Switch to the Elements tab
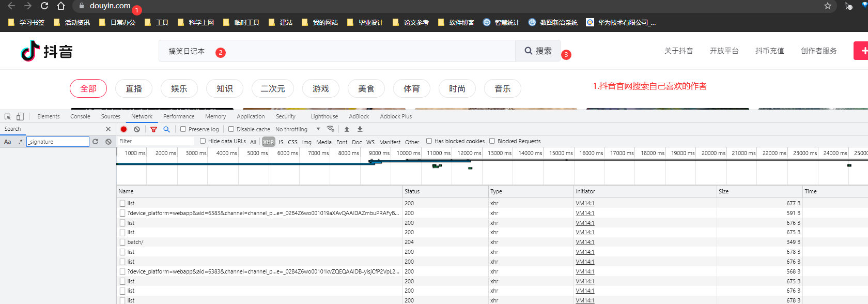Screen dimensions: 868x304 pyautogui.click(x=49, y=116)
